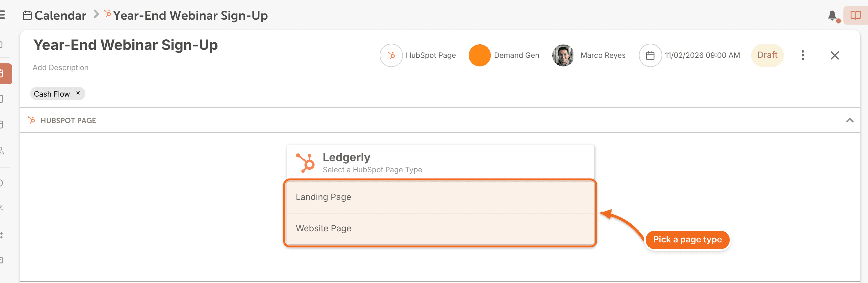Open the book guide icon

[x=855, y=15]
